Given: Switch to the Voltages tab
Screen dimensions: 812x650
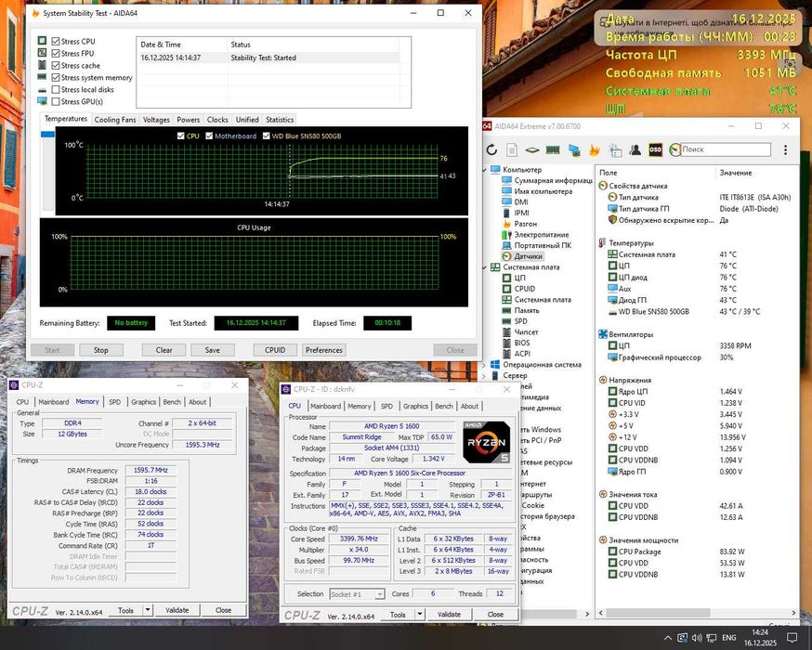Looking at the screenshot, I should coord(156,120).
